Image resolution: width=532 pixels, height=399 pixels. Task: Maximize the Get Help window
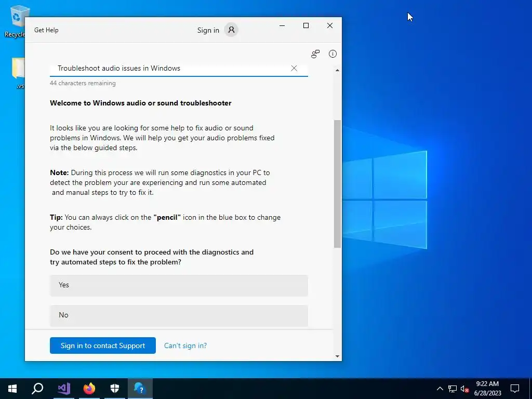(x=305, y=26)
